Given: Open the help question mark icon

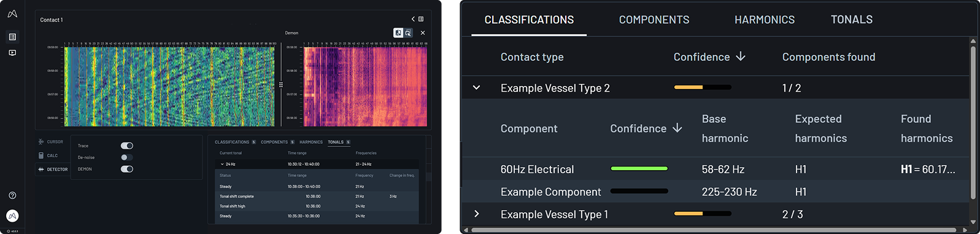Looking at the screenshot, I should (12, 195).
